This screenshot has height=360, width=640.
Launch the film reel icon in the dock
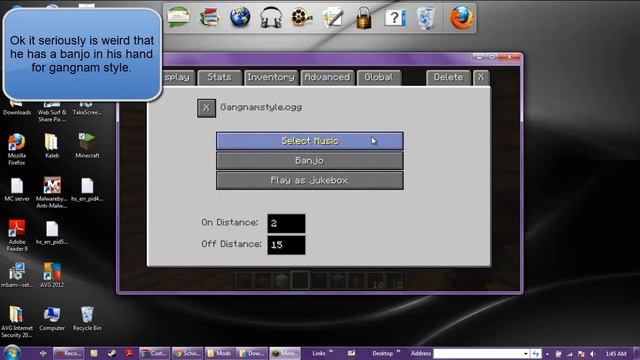tap(302, 18)
